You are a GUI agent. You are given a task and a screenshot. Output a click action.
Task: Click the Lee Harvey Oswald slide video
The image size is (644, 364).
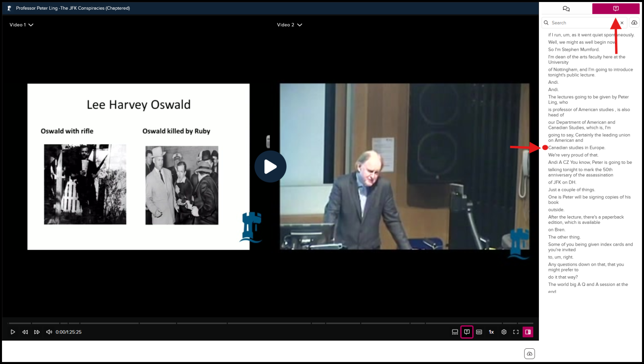[x=138, y=167]
